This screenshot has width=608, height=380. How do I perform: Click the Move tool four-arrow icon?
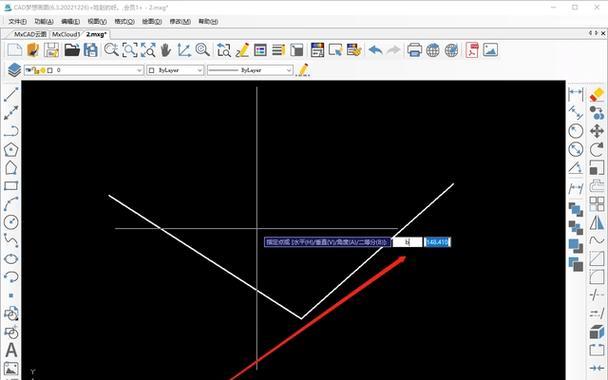tap(597, 131)
